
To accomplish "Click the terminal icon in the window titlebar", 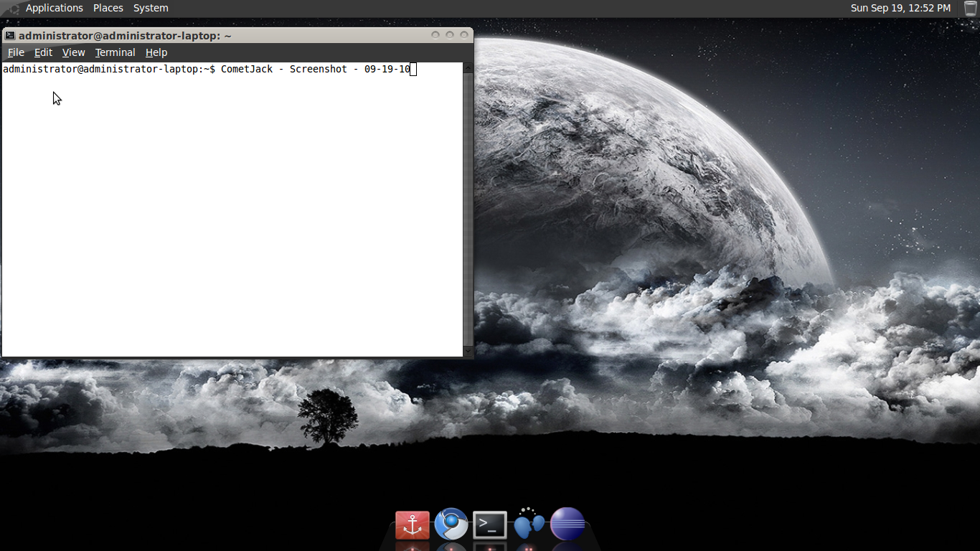I will 9,34.
